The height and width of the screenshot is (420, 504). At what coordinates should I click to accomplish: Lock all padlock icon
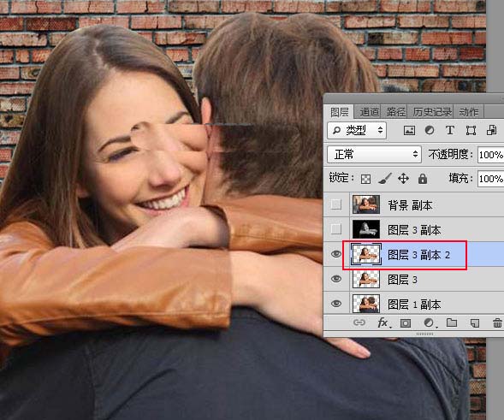pyautogui.click(x=423, y=178)
